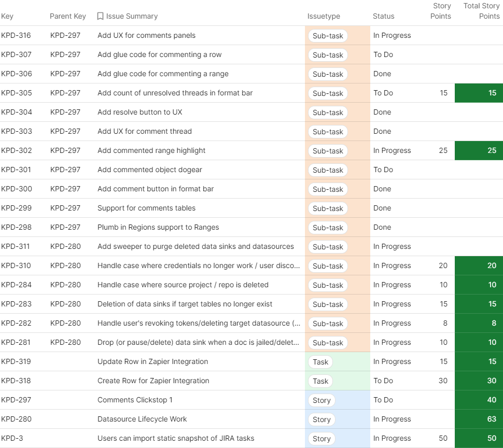Select the Issuetype column header
Image resolution: width=503 pixels, height=448 pixels.
[324, 16]
